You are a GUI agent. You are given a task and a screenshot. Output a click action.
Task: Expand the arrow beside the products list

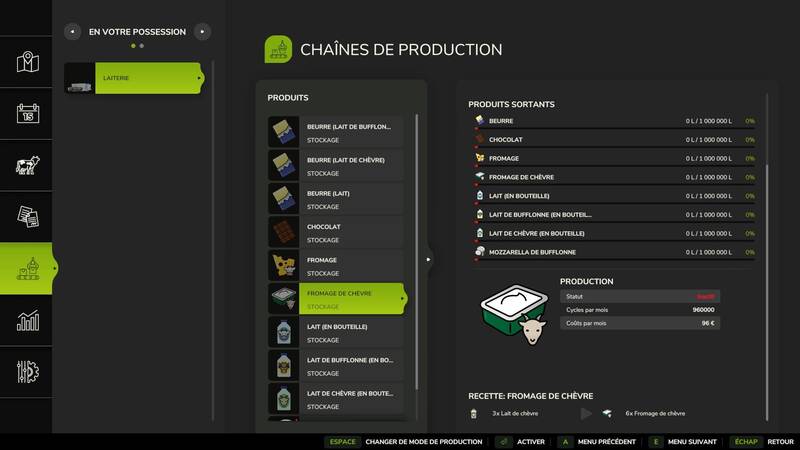pos(428,260)
